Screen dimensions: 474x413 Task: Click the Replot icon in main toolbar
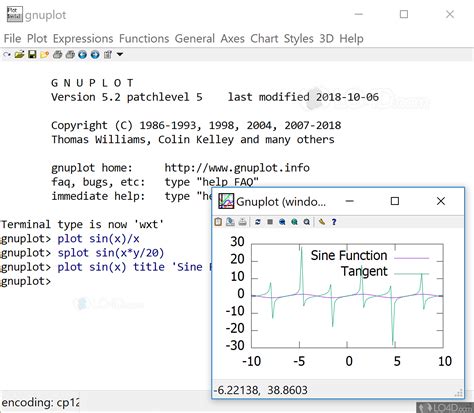coord(7,54)
